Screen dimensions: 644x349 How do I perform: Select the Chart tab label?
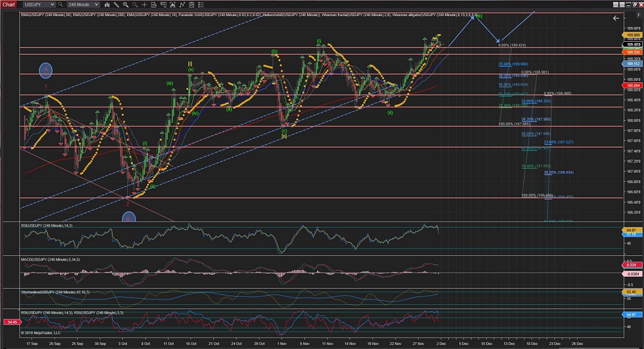pos(8,4)
